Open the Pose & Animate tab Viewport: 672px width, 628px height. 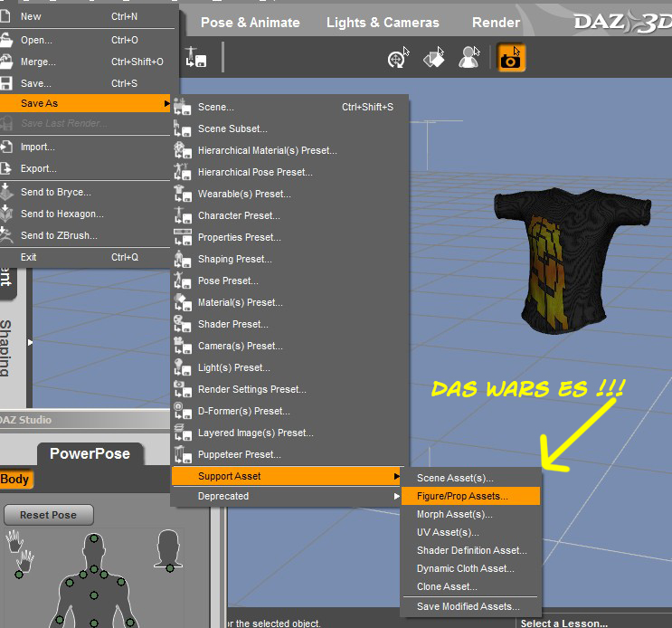pos(251,23)
